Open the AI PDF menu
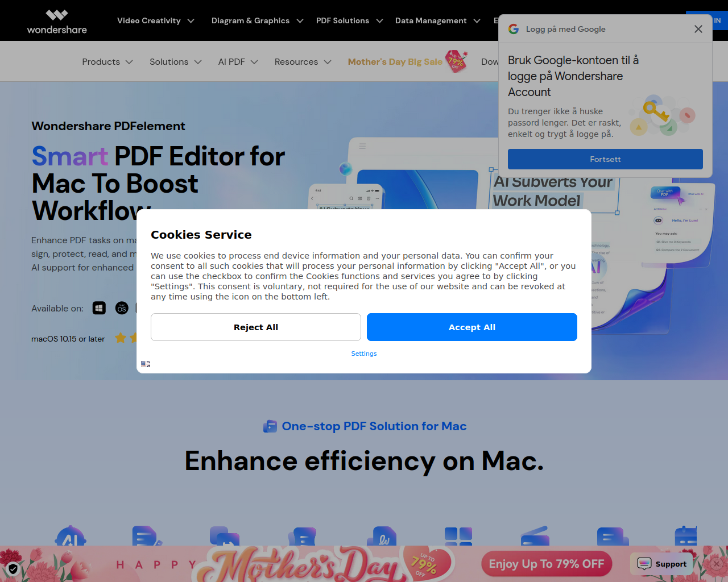728x582 pixels. [231, 61]
